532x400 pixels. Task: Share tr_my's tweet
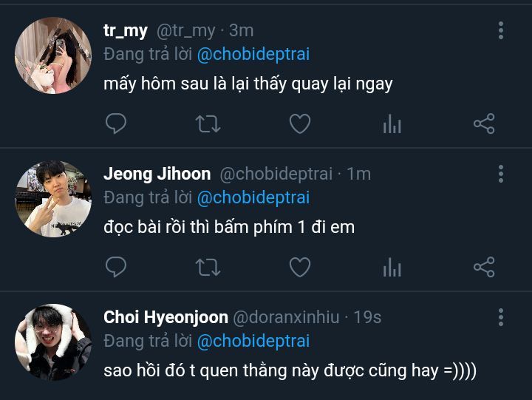point(484,123)
